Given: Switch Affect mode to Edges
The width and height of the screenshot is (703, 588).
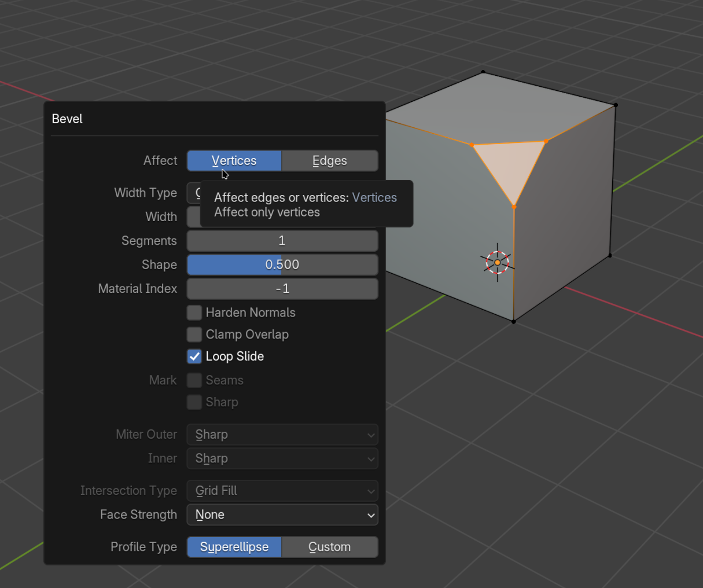Looking at the screenshot, I should pyautogui.click(x=330, y=160).
